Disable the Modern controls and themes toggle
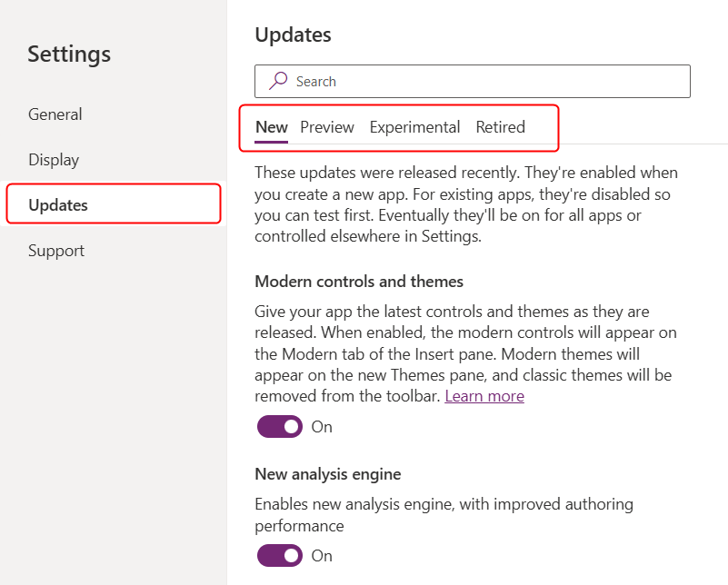The height and width of the screenshot is (585, 728). pos(280,427)
